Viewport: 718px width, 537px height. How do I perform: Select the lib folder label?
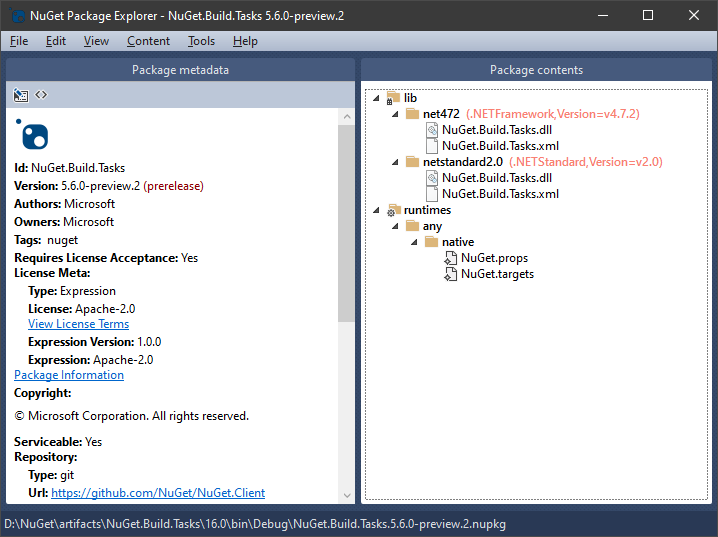click(x=410, y=98)
